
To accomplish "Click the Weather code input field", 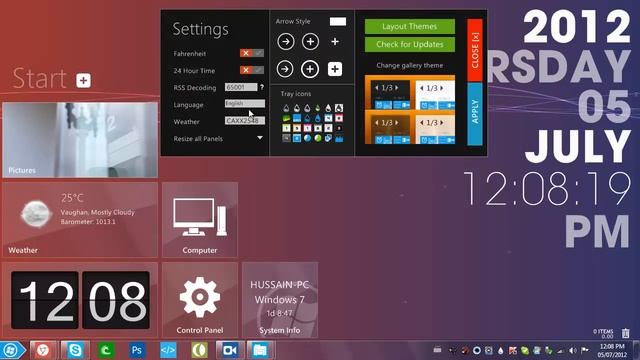I will point(244,121).
